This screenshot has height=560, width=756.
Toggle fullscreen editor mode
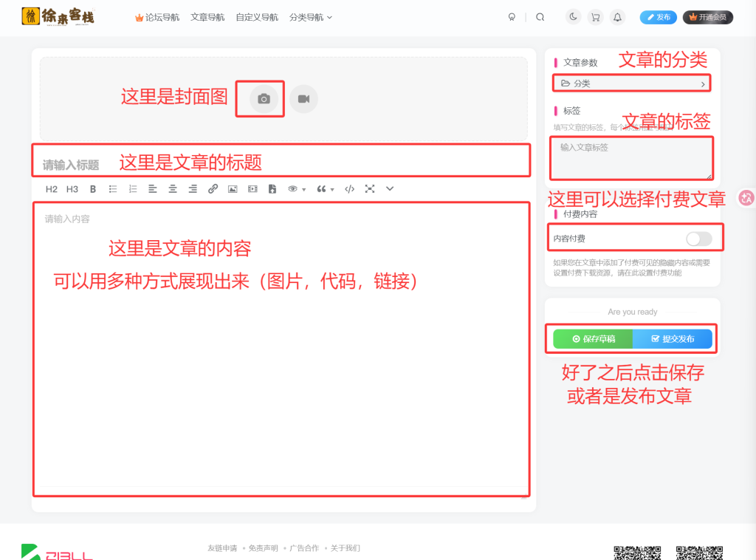370,189
